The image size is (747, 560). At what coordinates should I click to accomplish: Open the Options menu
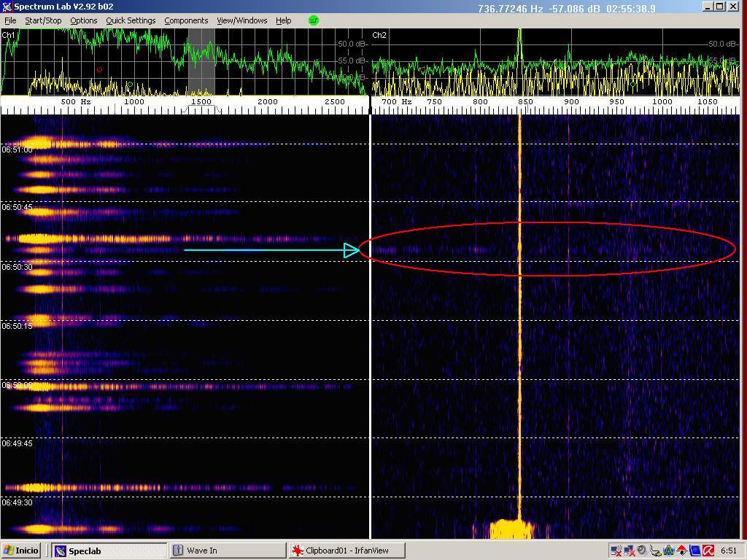tap(83, 20)
